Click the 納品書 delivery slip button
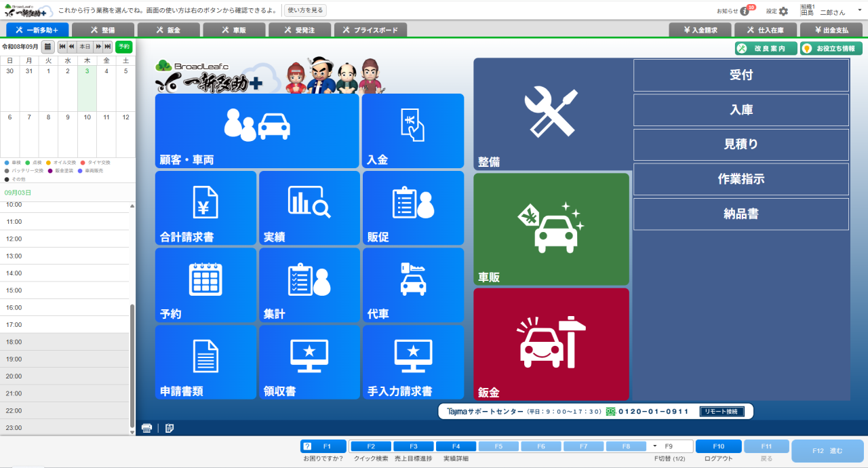The image size is (868, 468). tap(741, 214)
